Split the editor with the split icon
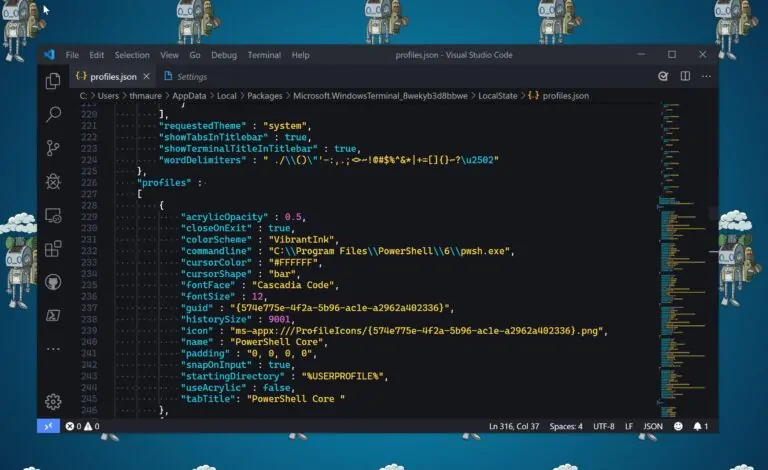Viewport: 768px width, 470px height. click(685, 76)
